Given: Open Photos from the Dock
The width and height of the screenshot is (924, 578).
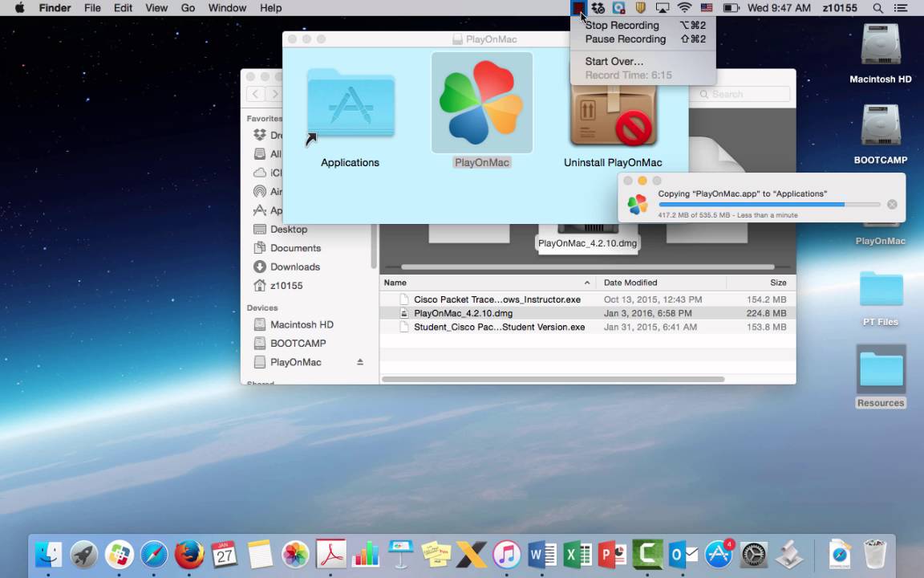Looking at the screenshot, I should point(295,555).
